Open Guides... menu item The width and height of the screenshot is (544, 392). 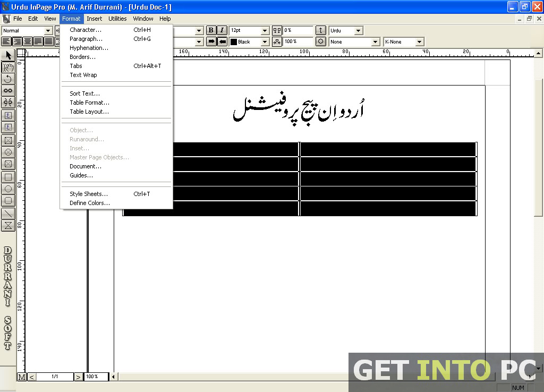pyautogui.click(x=116, y=175)
